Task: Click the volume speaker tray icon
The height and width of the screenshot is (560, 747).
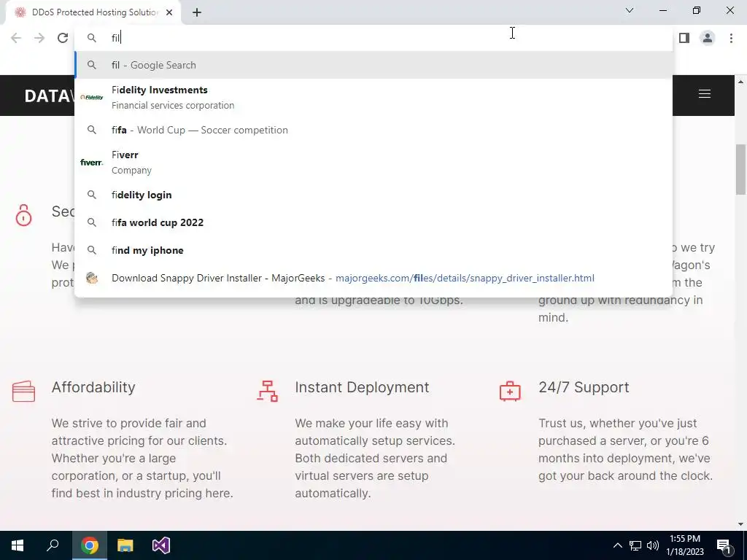Action: click(653, 545)
